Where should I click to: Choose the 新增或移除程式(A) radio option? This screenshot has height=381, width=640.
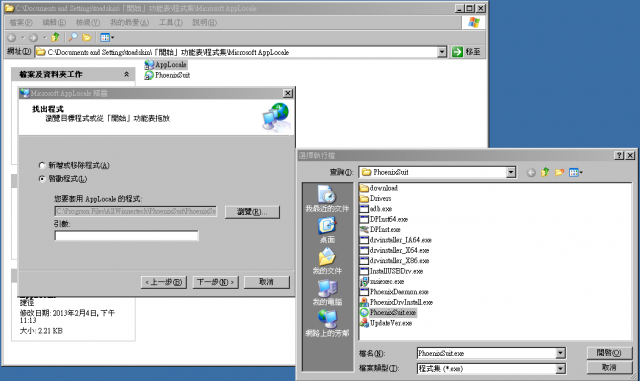[x=74, y=165]
